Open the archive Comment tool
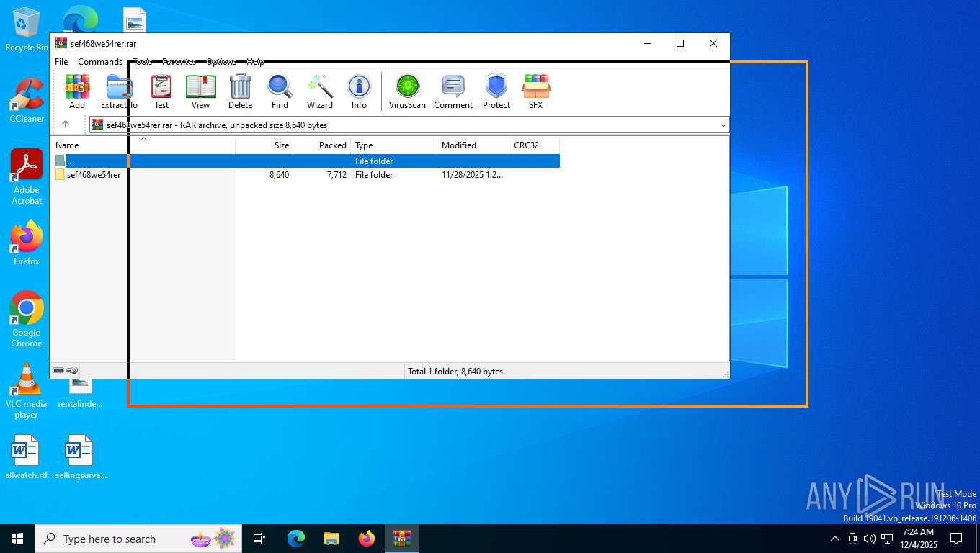The width and height of the screenshot is (980, 553). point(453,92)
